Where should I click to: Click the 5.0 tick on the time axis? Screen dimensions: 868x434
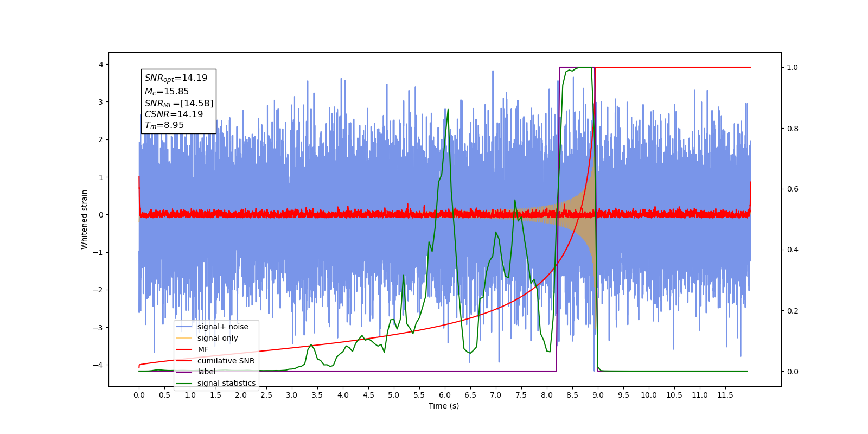click(x=394, y=395)
